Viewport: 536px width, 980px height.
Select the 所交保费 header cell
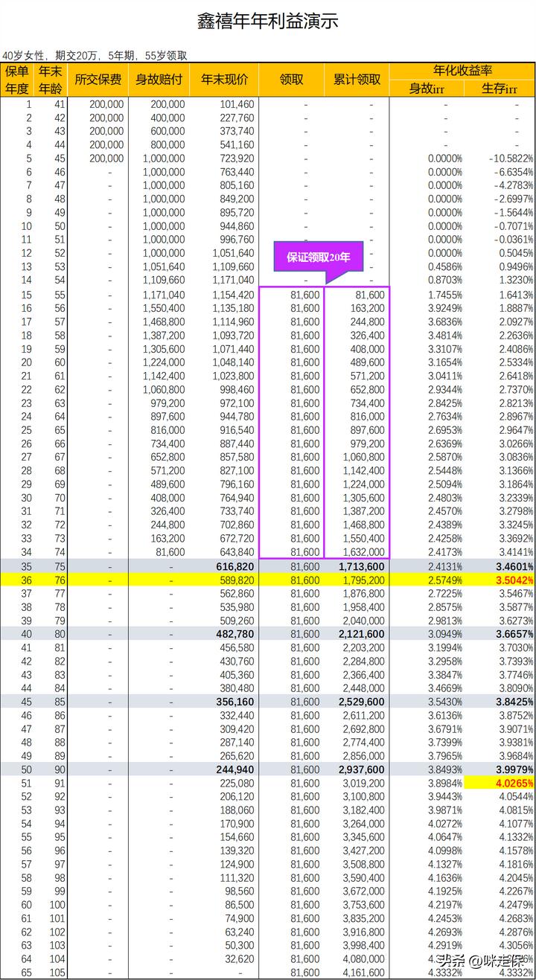tap(97, 80)
